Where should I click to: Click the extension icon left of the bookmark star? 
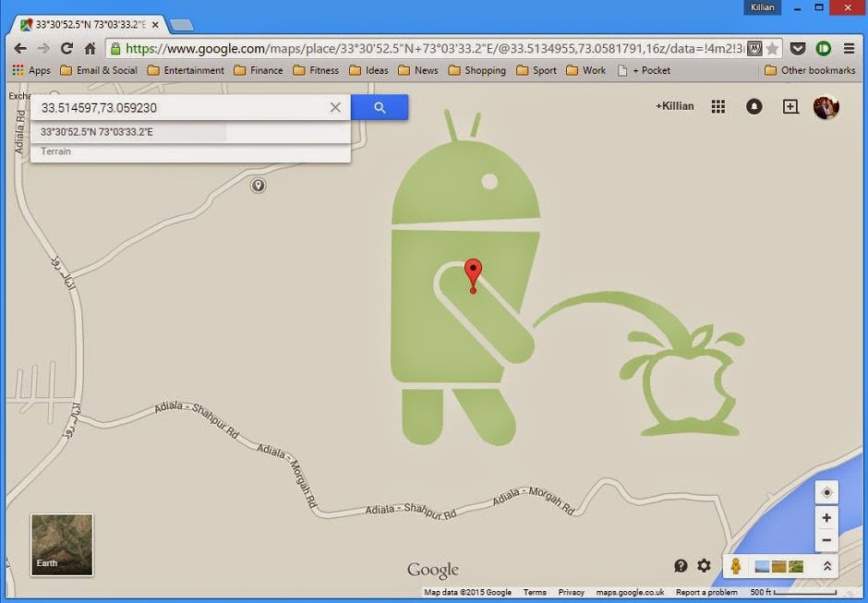[x=754, y=49]
